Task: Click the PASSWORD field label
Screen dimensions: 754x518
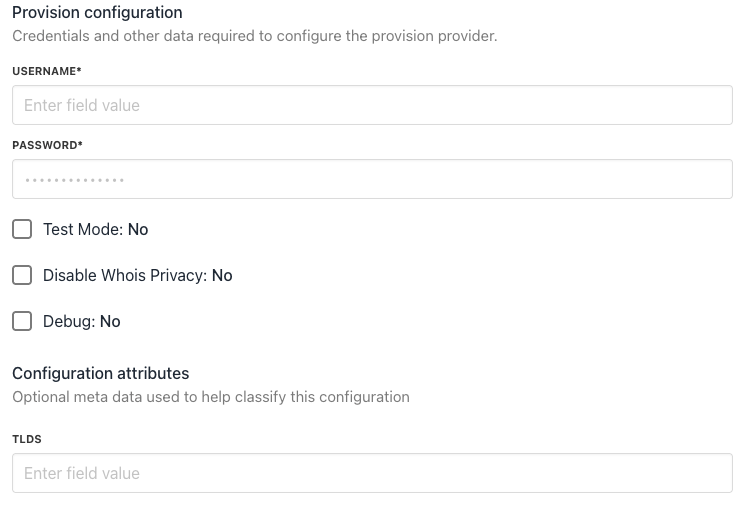Action: click(44, 145)
